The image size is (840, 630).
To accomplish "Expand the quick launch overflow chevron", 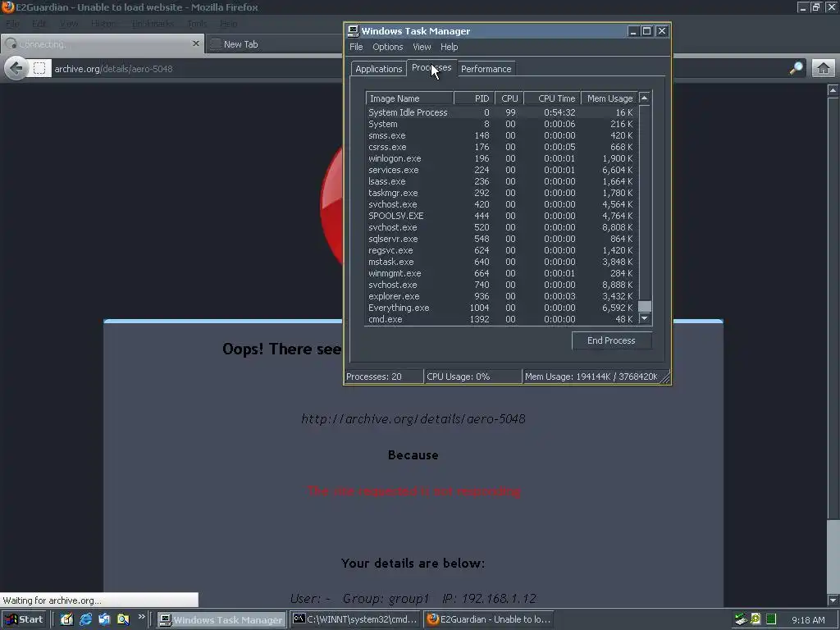I will pos(141,617).
